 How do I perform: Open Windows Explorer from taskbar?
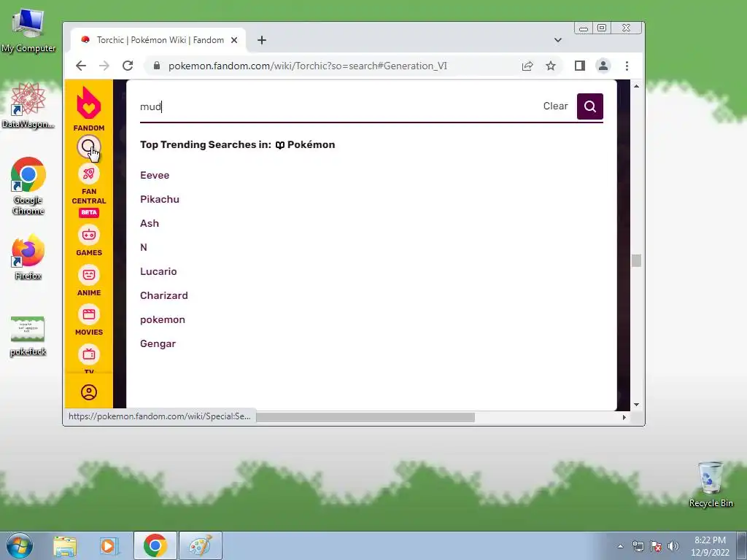click(65, 545)
